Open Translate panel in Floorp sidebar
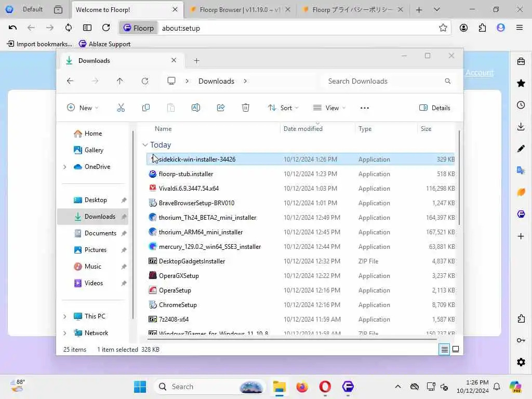Viewport: 532px width, 399px height. pyautogui.click(x=521, y=170)
